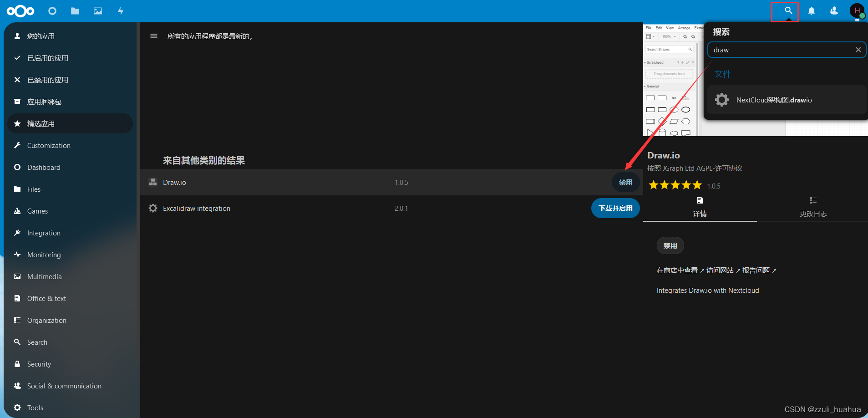The image size is (868, 418).
Task: Toggle the hamburger navigation menu icon
Action: point(154,36)
